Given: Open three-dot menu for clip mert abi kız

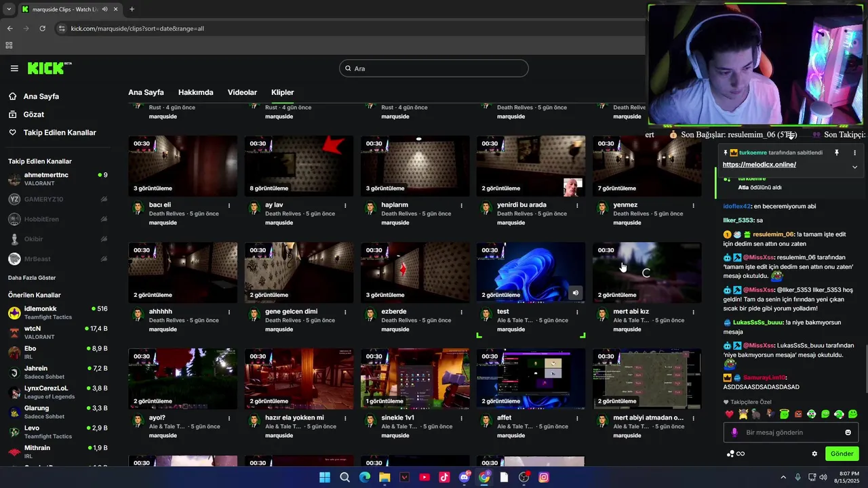Looking at the screenshot, I should tap(693, 312).
